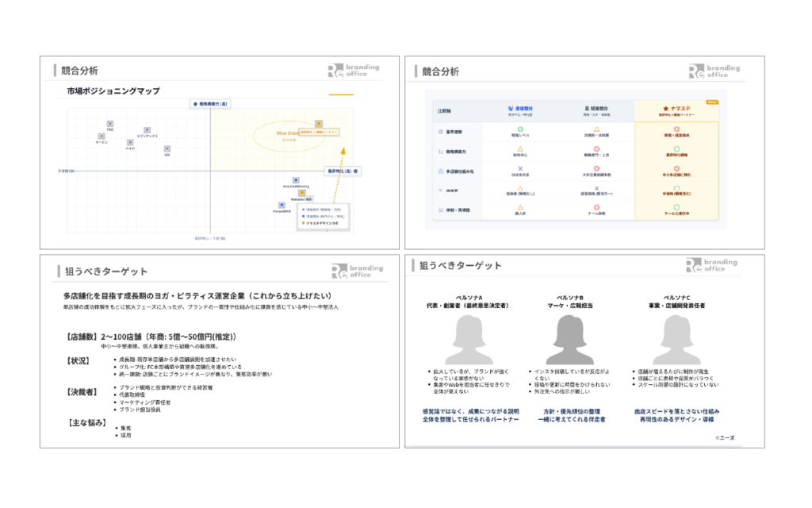Open the competitor comparison table slide
The width and height of the screenshot is (812, 508).
click(x=584, y=152)
